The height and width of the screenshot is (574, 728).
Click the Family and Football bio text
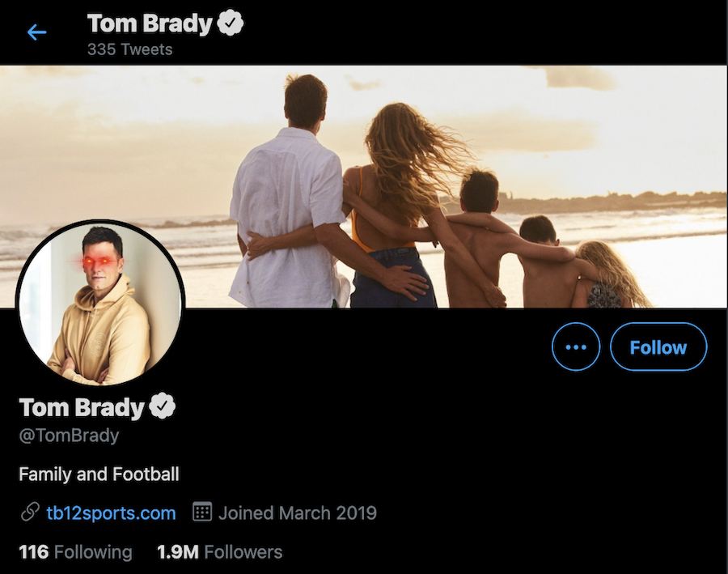99,474
